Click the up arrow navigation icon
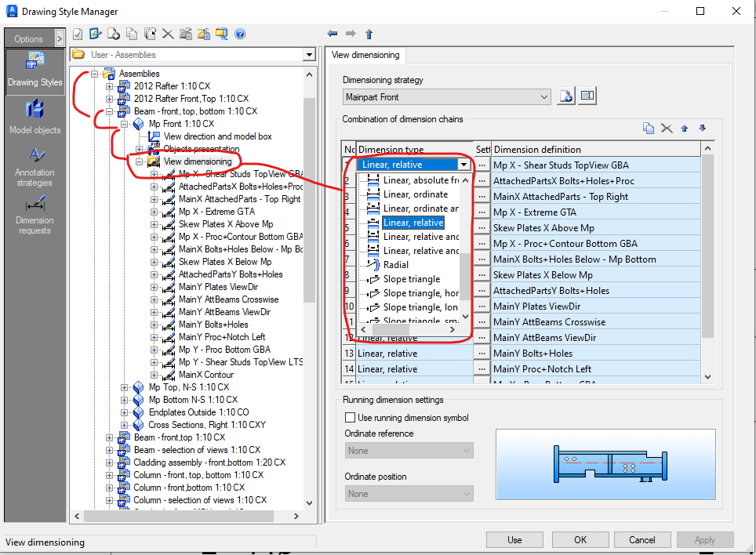The image size is (756, 555). (x=369, y=34)
